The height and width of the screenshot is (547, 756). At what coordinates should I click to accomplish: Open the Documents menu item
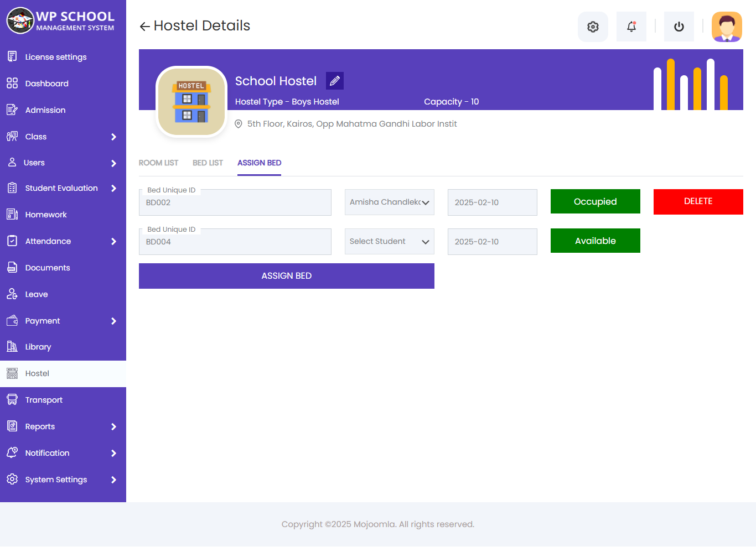click(63, 268)
